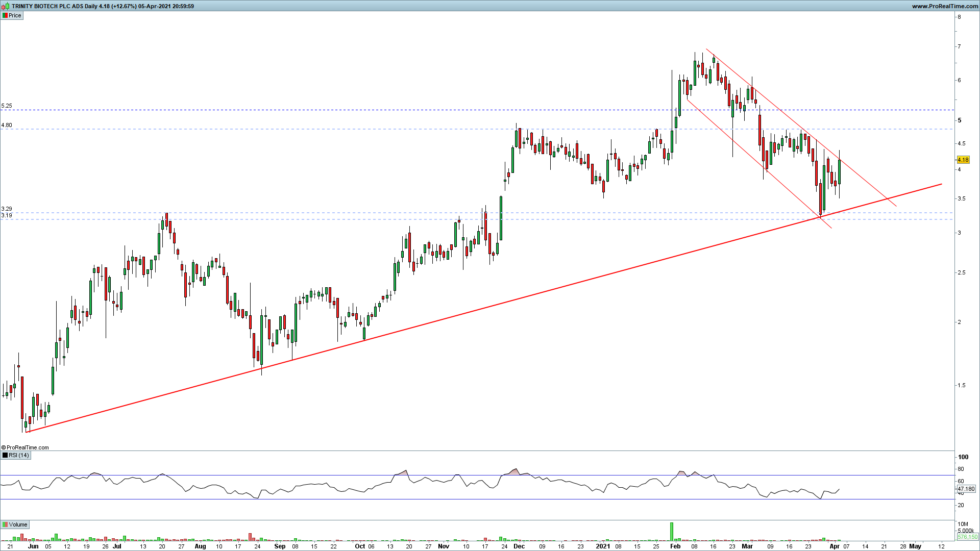Click the black RSI color swatch
This screenshot has height=551, width=980.
5,455
